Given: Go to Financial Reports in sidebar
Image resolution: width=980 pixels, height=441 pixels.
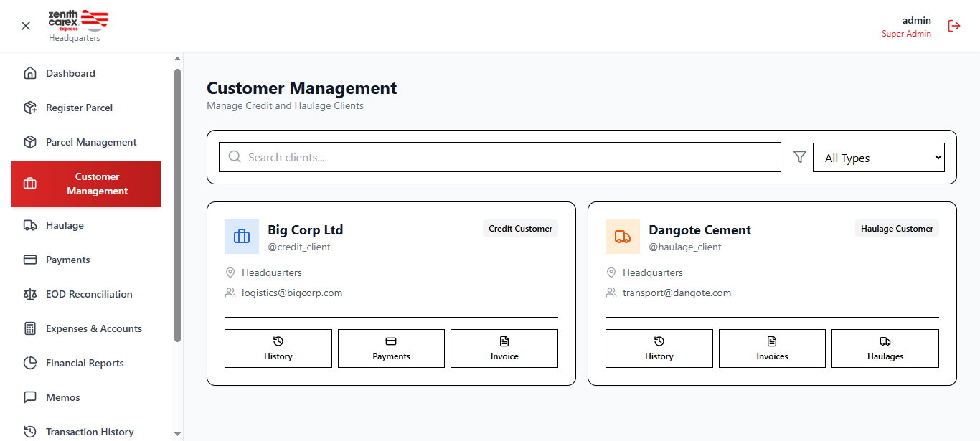Looking at the screenshot, I should pos(85,363).
